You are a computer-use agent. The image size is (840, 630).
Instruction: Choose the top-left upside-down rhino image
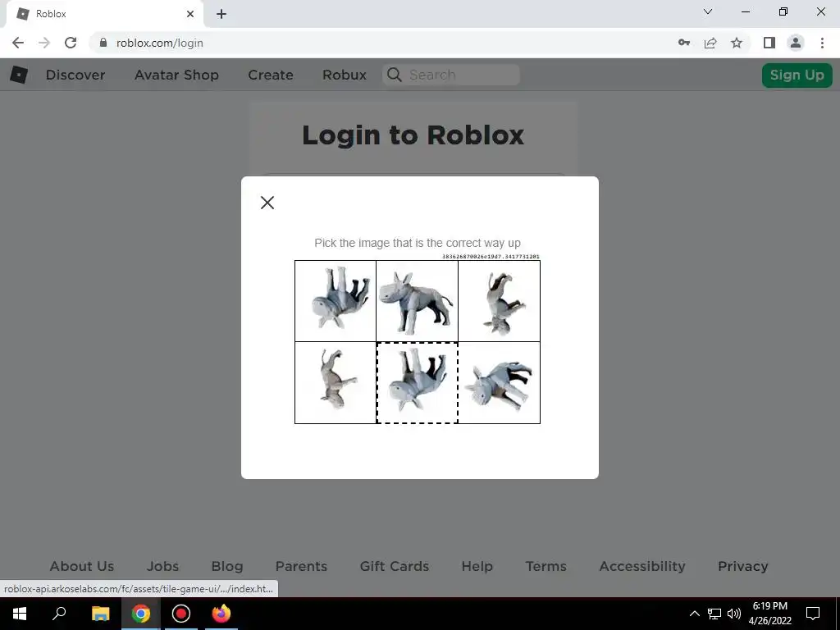336,301
